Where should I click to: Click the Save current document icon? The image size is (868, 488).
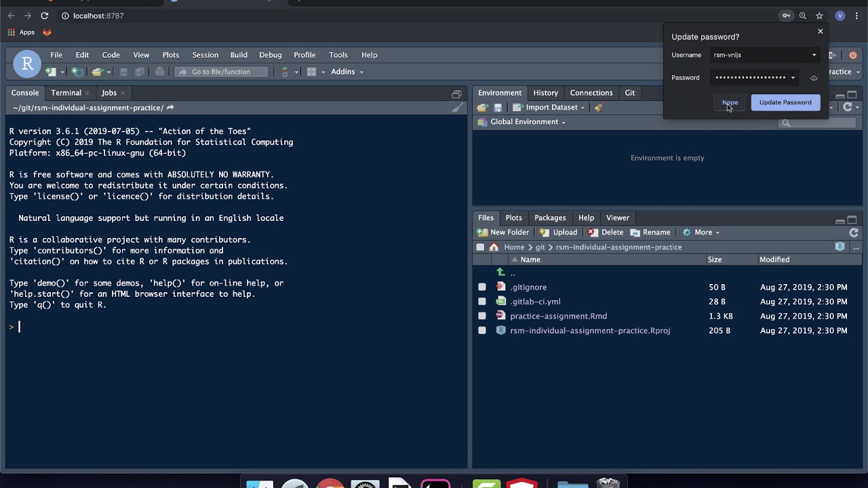click(x=123, y=72)
